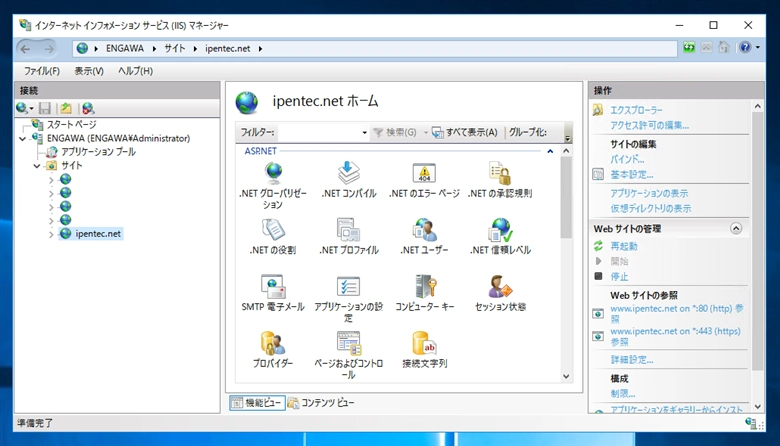
Task: Open 基本設定... link
Action: [x=632, y=175]
